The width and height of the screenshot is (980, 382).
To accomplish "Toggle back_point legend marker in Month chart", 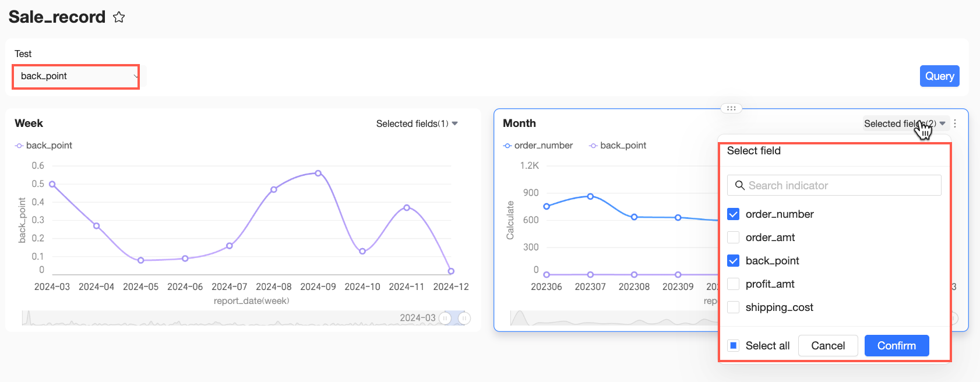I will [x=593, y=146].
